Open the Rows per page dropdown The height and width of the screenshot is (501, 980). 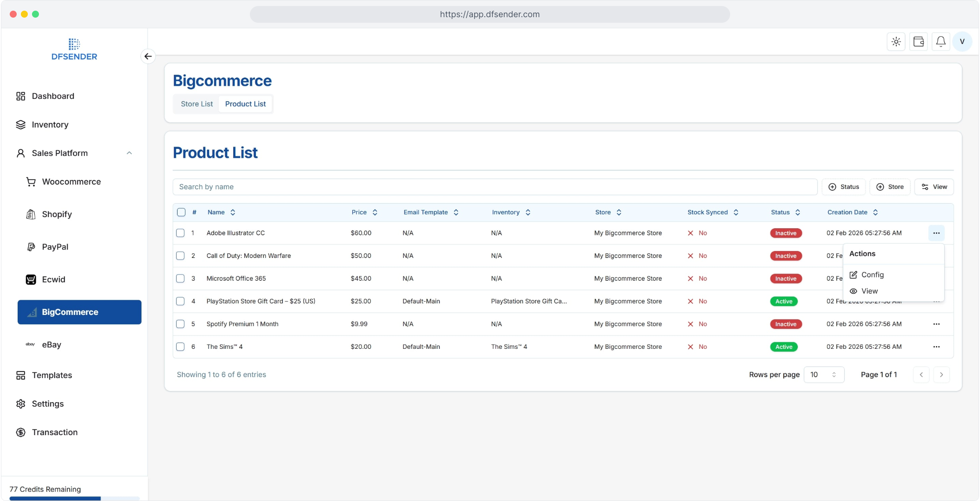[824, 374]
